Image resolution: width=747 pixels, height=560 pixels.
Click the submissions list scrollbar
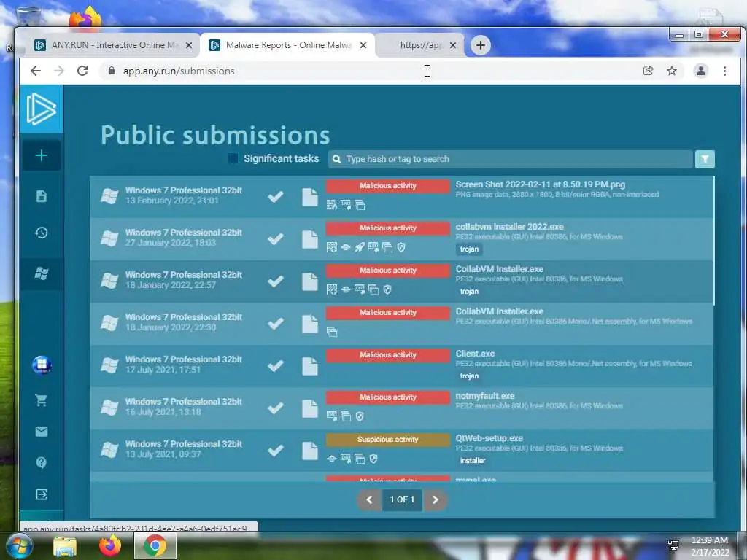click(713, 241)
